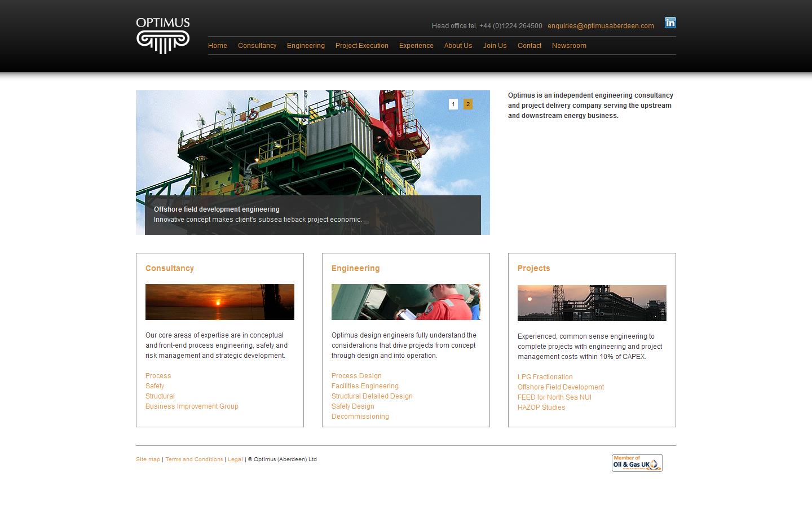Screen dimensions: 812x508
Task: Click the Engineering card heading
Action: tap(356, 268)
